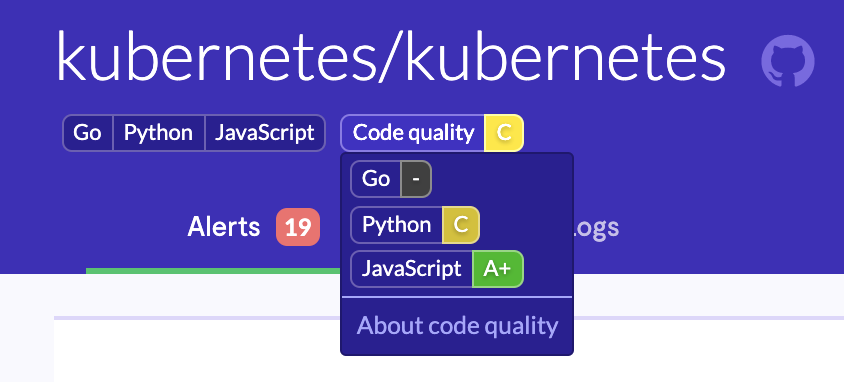The height and width of the screenshot is (382, 844).
Task: Open the Python quality entry in dropdown
Action: point(414,225)
